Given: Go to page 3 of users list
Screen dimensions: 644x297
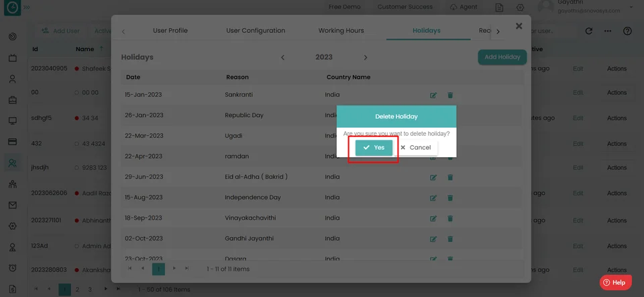Looking at the screenshot, I should click(90, 289).
